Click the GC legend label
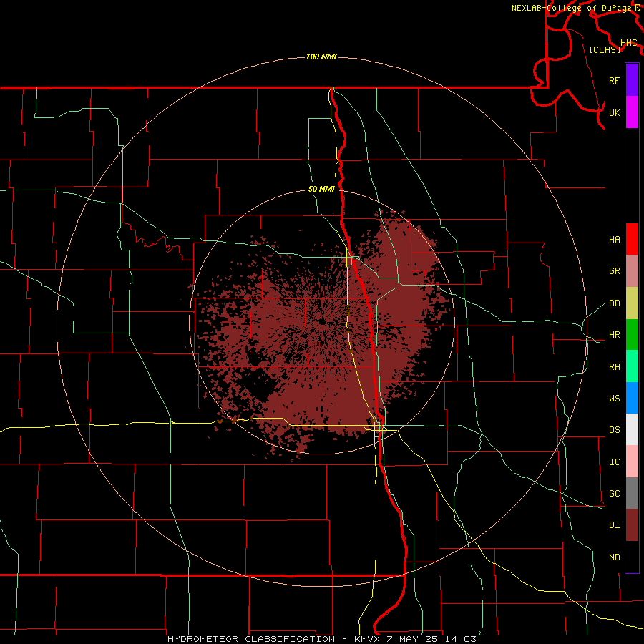644x644 pixels. 614,494
